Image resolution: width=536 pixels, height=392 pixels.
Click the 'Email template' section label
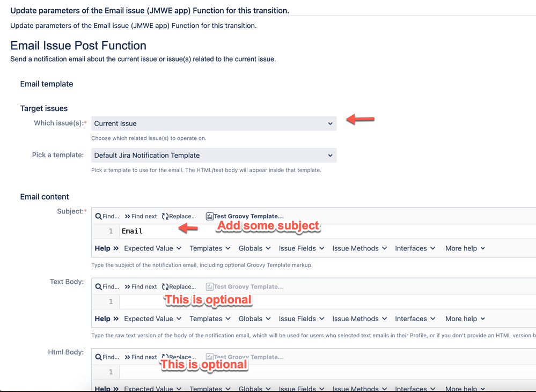[x=47, y=84]
